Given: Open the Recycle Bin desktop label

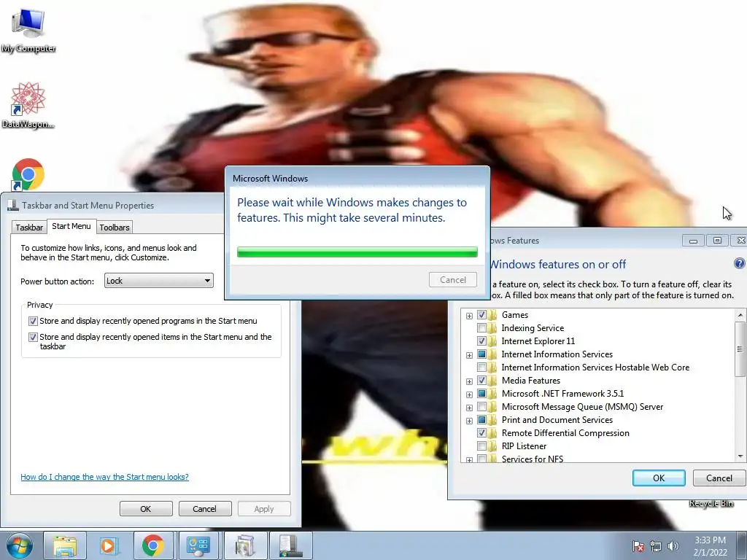Looking at the screenshot, I should coord(711,503).
